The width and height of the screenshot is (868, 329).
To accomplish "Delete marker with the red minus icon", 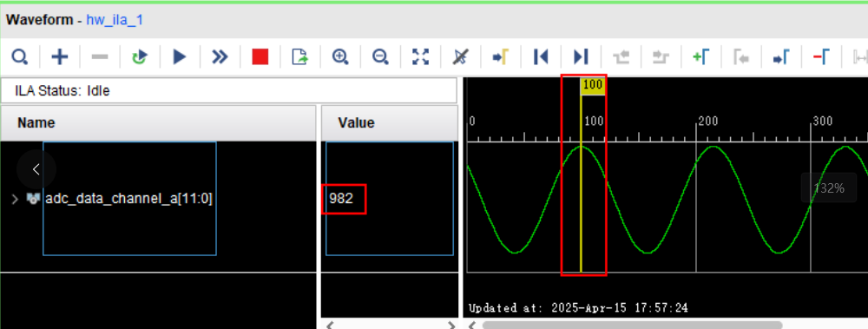I will click(821, 56).
